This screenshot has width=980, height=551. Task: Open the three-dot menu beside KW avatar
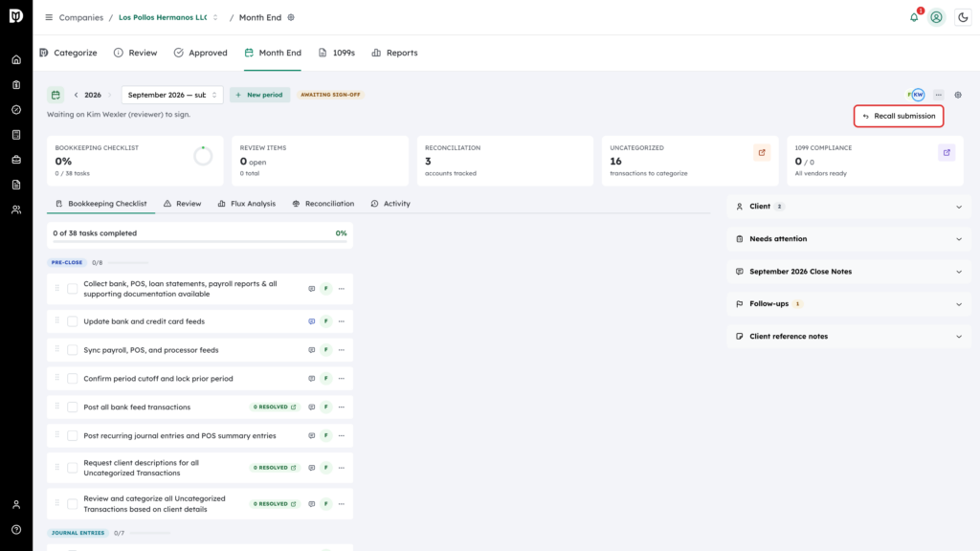click(x=939, y=95)
